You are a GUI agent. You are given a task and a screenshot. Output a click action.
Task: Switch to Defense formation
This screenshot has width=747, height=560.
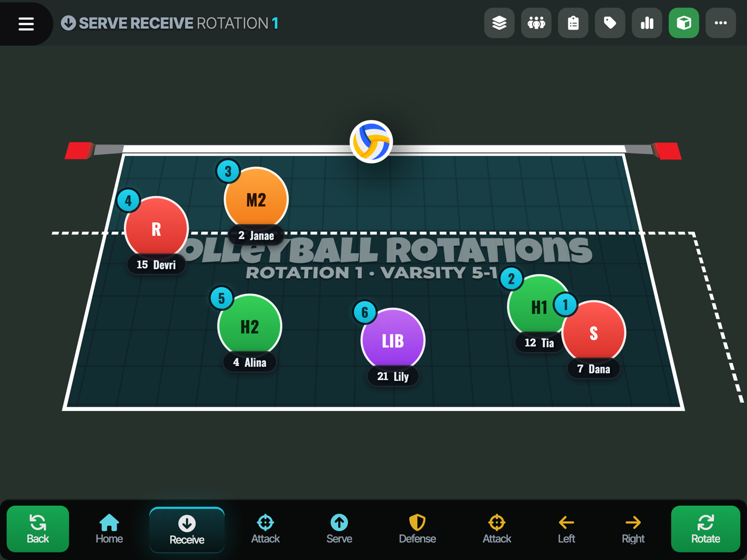click(x=417, y=529)
